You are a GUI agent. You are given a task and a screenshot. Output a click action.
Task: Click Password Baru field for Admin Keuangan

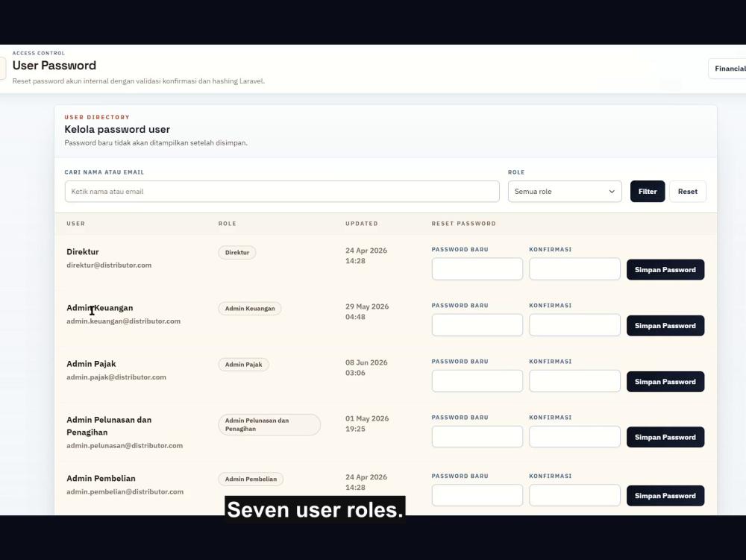(x=477, y=325)
